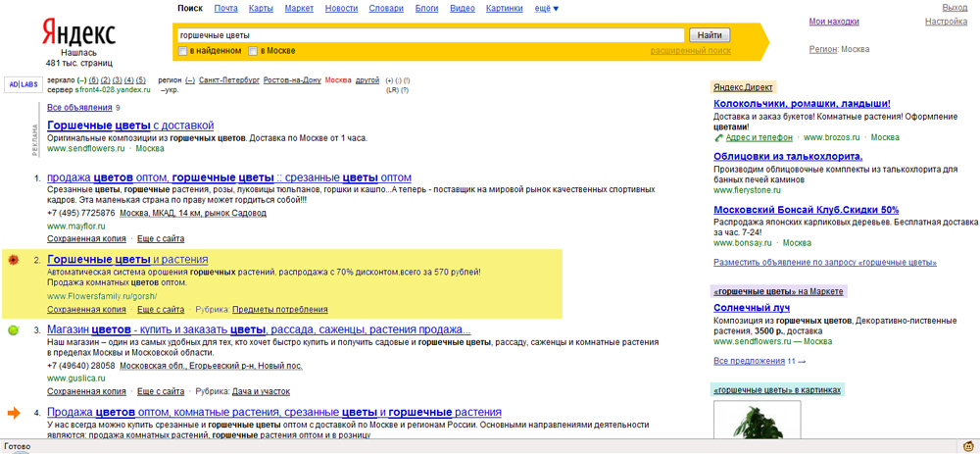Screen dimensions: 980x454
Task: Click the search query input field
Action: (x=430, y=35)
